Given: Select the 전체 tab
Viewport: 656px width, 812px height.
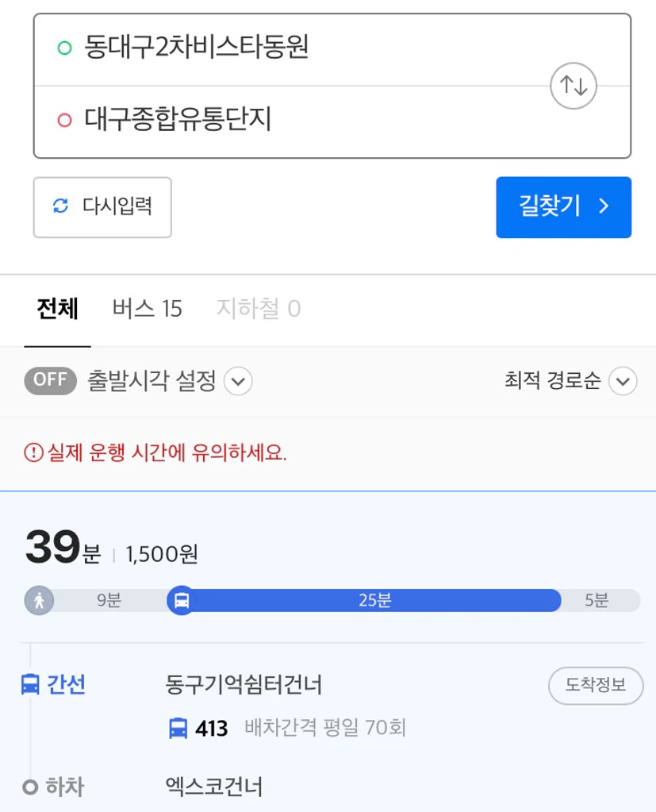Looking at the screenshot, I should pyautogui.click(x=57, y=309).
